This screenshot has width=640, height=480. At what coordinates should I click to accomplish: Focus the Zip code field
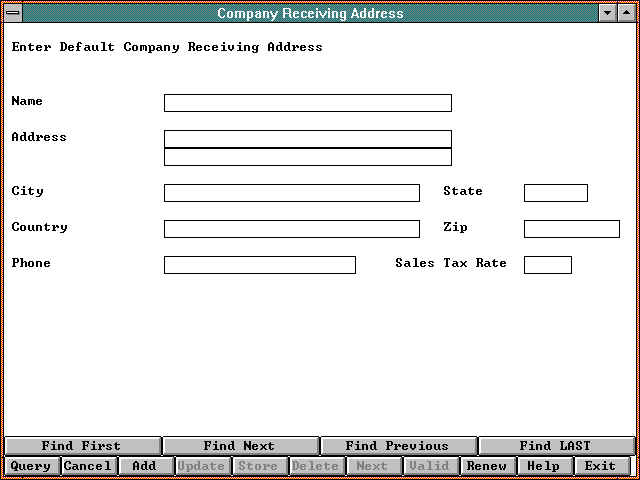(x=571, y=229)
